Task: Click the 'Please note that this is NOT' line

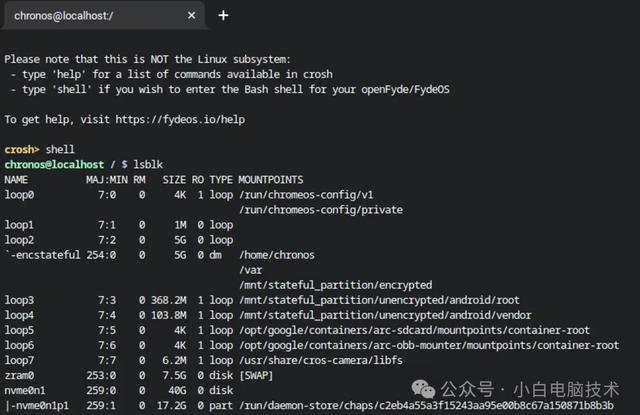Action: tap(147, 60)
